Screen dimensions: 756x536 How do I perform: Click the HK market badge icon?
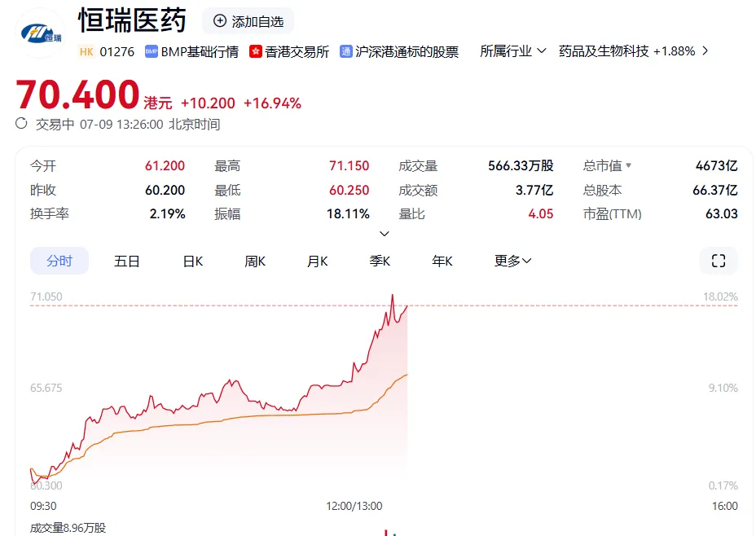[x=86, y=51]
